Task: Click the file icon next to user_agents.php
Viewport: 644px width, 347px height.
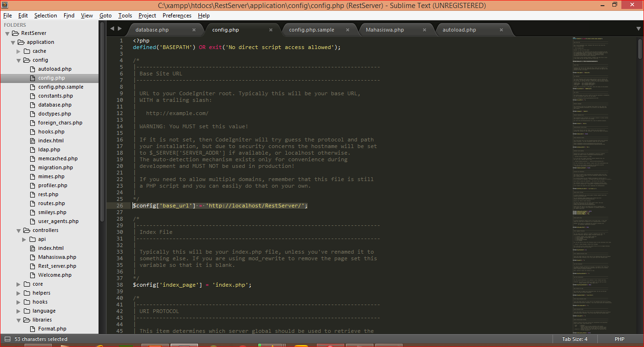Action: pyautogui.click(x=33, y=222)
